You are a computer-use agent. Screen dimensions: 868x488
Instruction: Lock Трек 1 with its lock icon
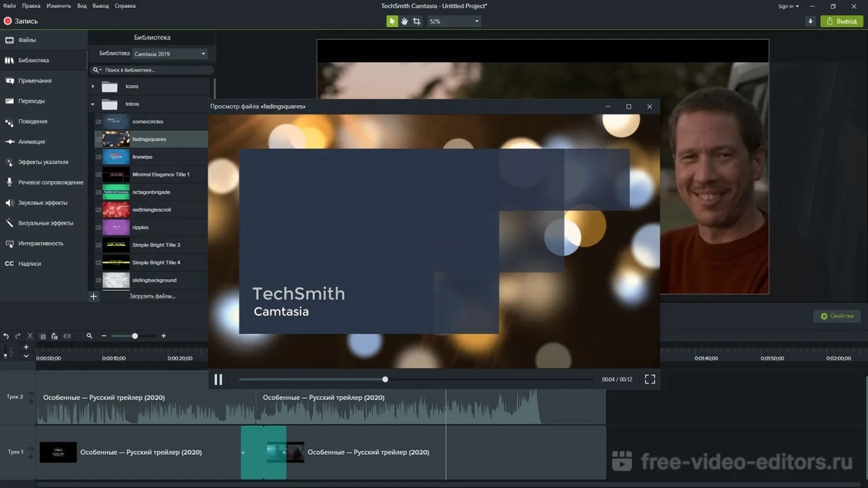[x=31, y=455]
